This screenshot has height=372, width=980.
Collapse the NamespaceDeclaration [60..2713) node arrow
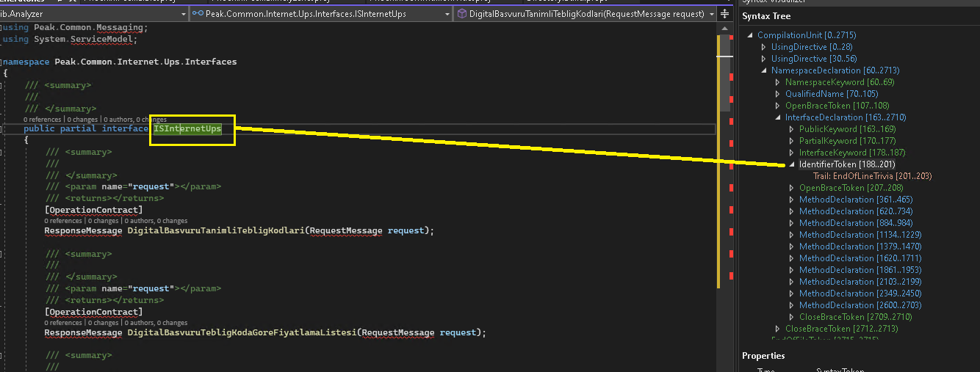[764, 70]
